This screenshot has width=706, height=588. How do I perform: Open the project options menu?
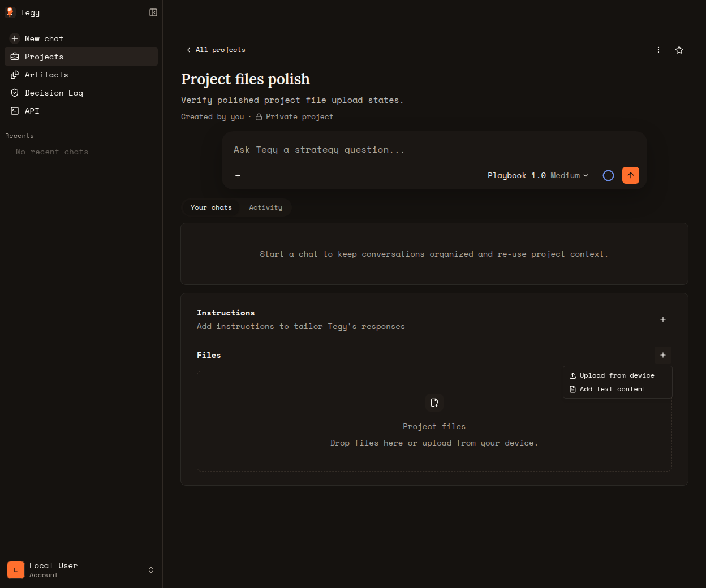pos(658,50)
